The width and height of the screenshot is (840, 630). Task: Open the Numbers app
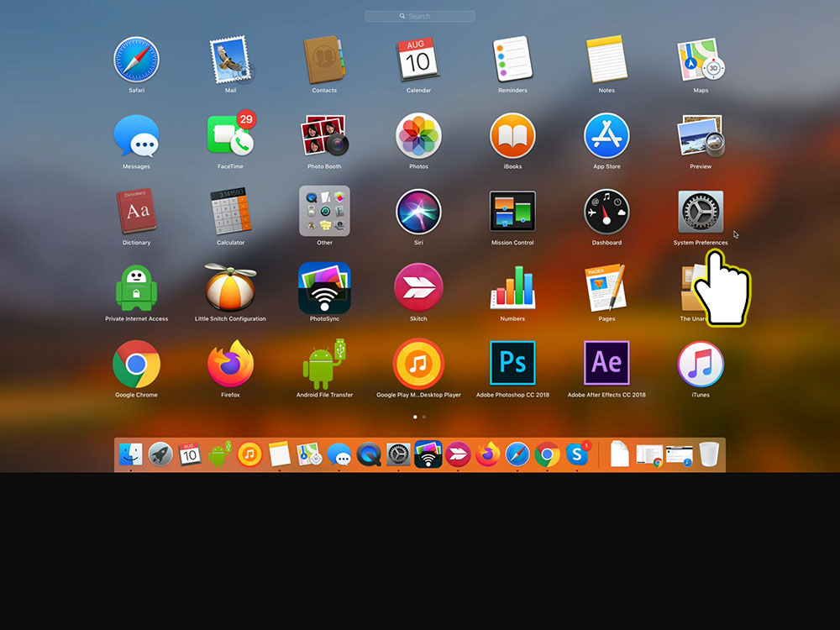(512, 287)
